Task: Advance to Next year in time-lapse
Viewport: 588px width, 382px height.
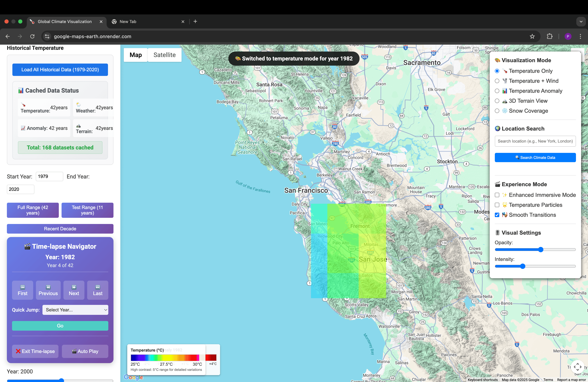Action: pyautogui.click(x=74, y=290)
